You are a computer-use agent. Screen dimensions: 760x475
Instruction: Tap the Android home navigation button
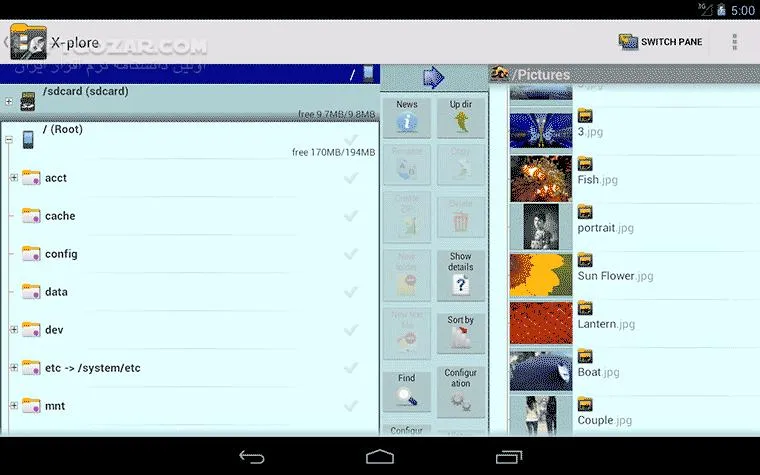380,457
